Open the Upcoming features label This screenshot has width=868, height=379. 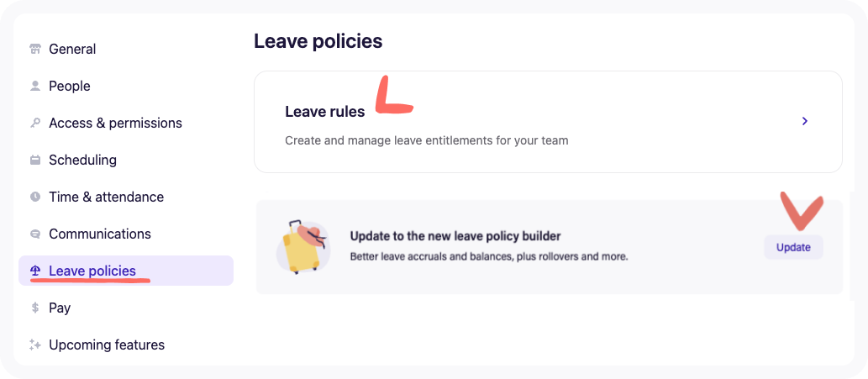107,345
